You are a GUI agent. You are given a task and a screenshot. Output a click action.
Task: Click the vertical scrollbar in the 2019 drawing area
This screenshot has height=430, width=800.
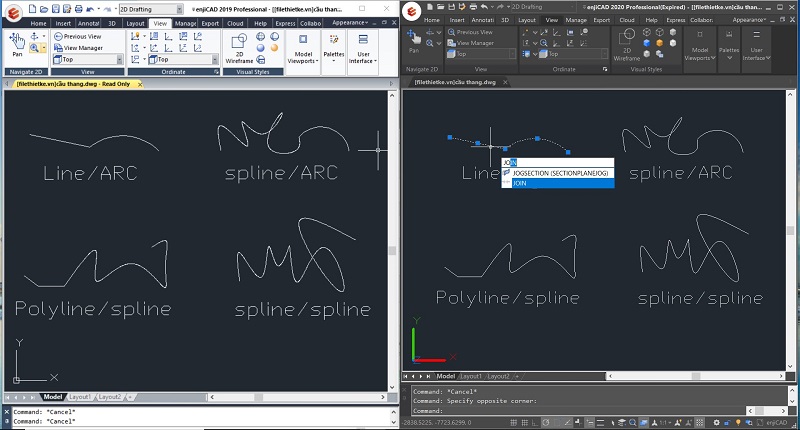point(392,241)
